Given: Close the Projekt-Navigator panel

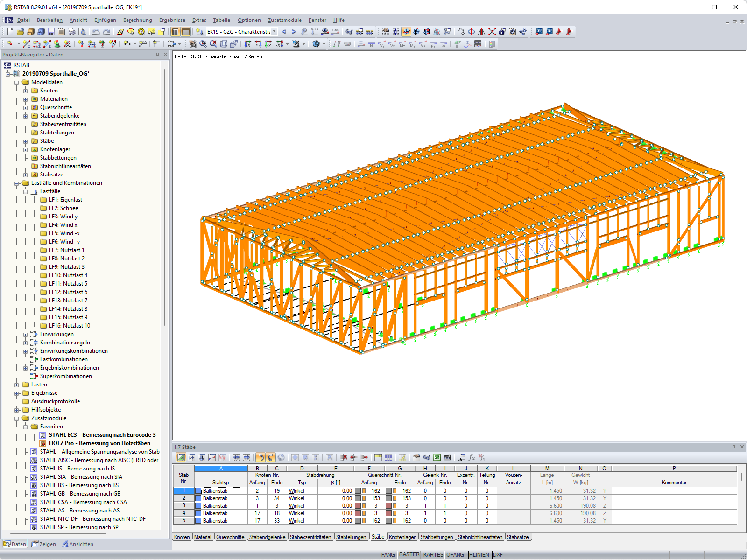Looking at the screenshot, I should 165,55.
